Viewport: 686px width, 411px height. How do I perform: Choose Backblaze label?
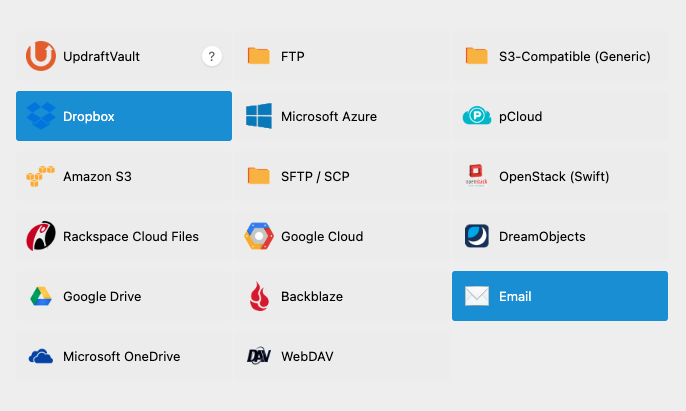[x=312, y=296]
